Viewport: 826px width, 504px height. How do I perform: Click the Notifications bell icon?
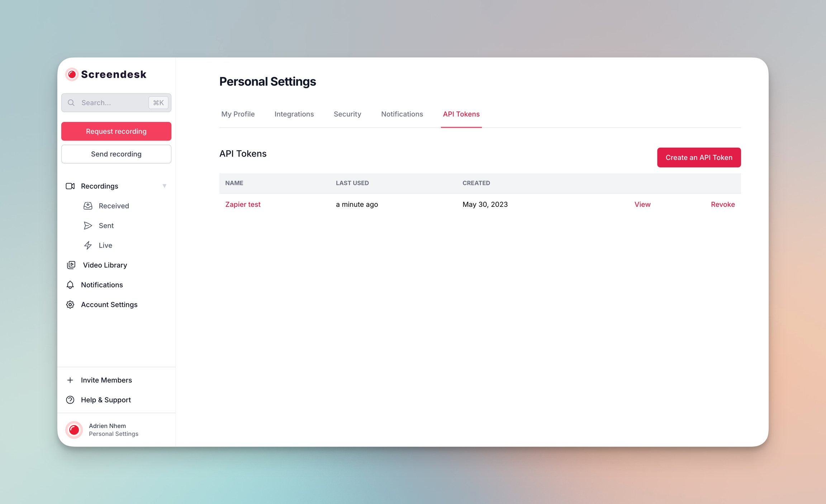[70, 285]
